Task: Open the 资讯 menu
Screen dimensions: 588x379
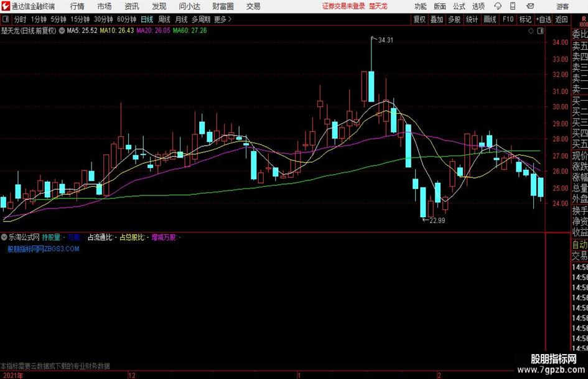Action: [x=132, y=6]
